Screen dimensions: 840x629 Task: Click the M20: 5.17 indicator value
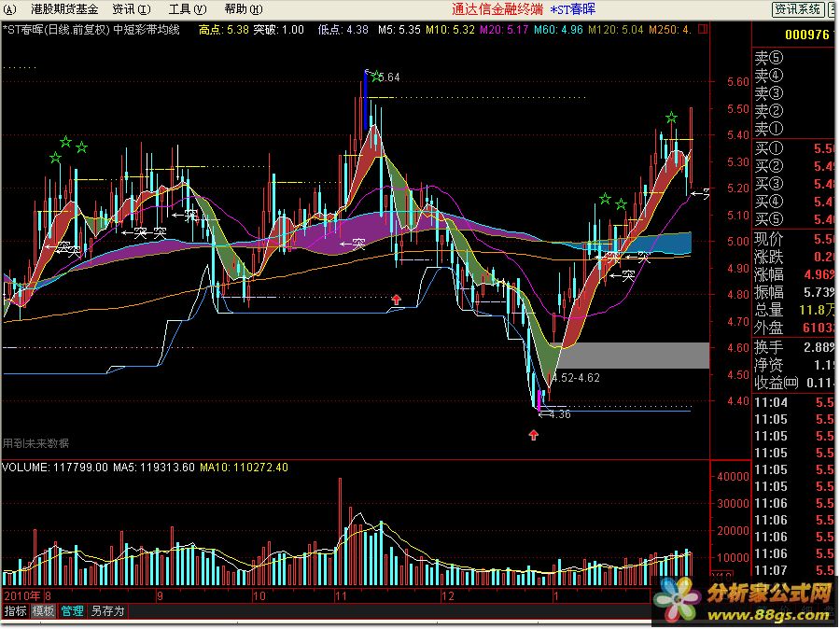click(504, 30)
